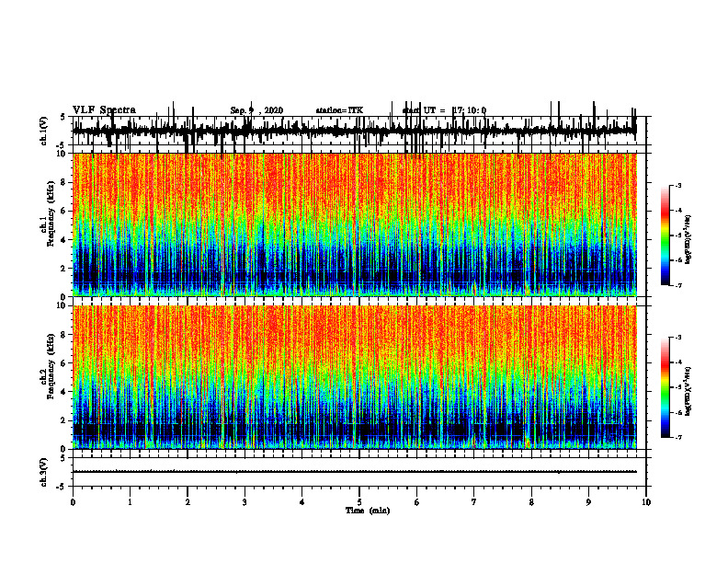Click the "station=ITK" header label
Image resolution: width=728 pixels, height=563 pixels.
(x=339, y=110)
